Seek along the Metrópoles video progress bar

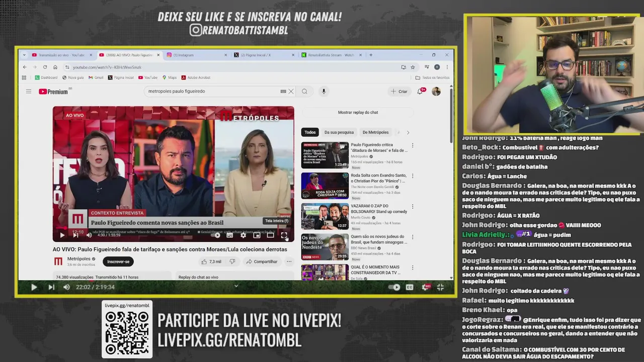tap(173, 228)
